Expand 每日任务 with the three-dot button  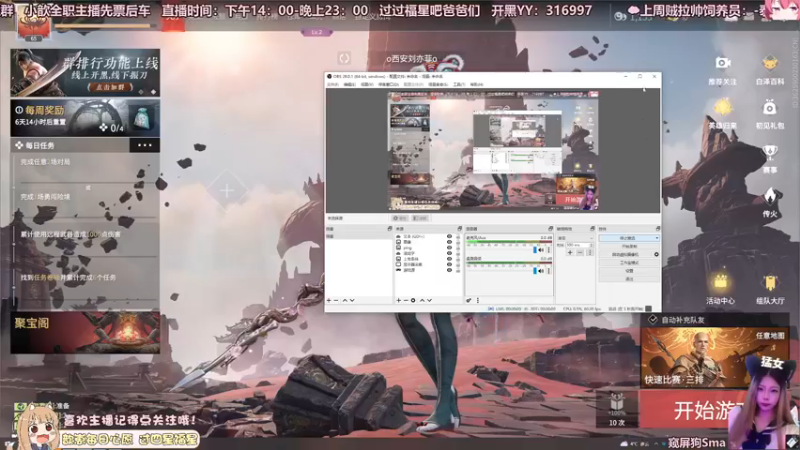[x=145, y=145]
